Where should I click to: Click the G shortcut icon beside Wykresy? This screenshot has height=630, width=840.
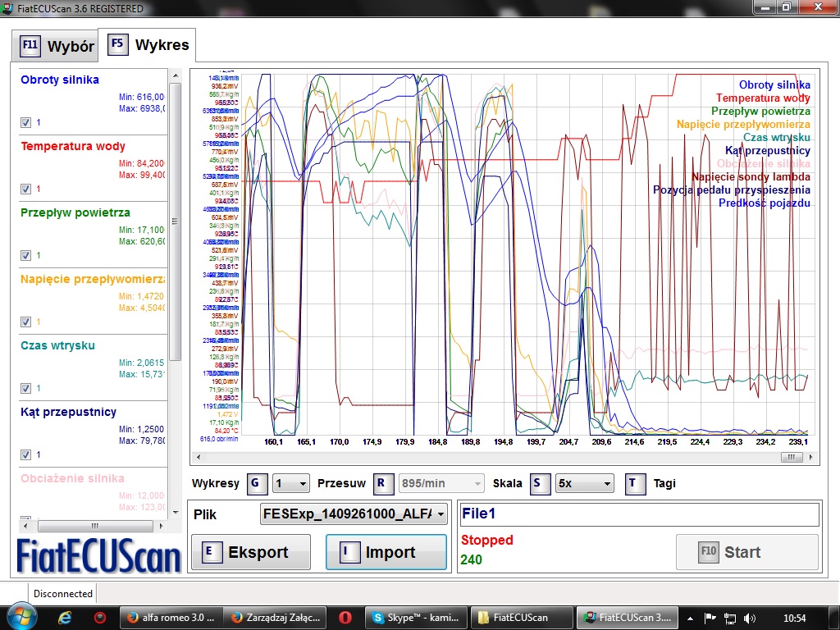pos(258,484)
